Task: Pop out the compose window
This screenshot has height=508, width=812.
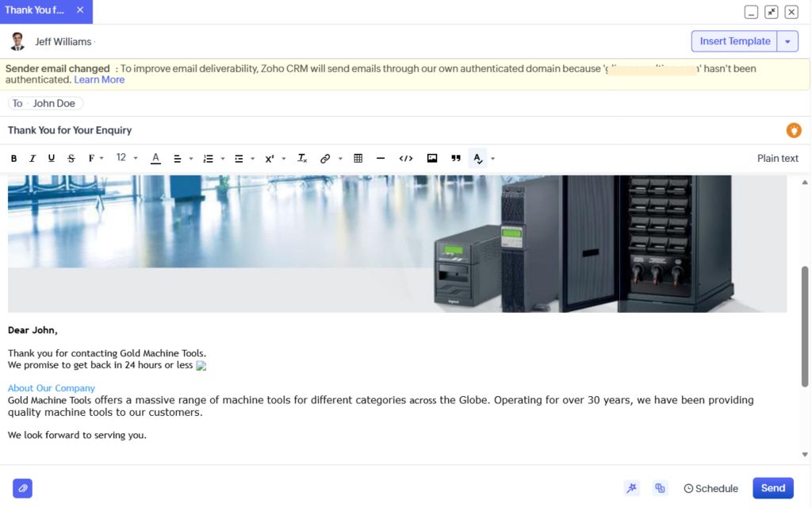Action: 771,12
